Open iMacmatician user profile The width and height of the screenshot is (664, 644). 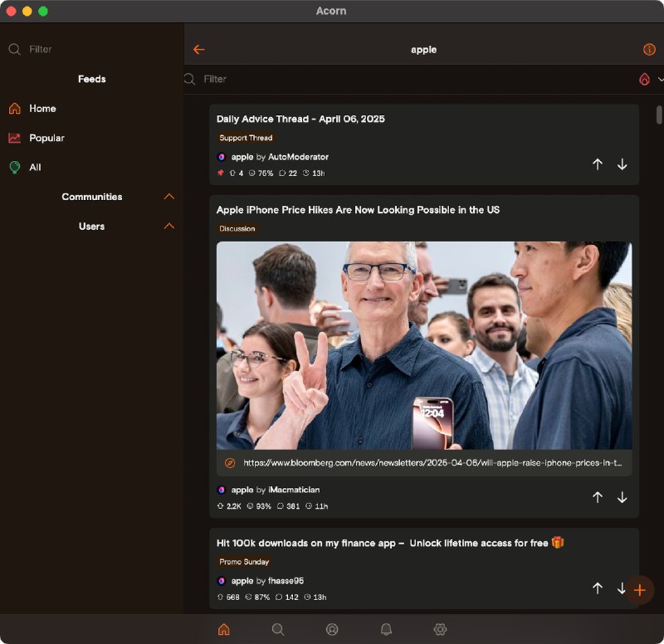(x=294, y=490)
